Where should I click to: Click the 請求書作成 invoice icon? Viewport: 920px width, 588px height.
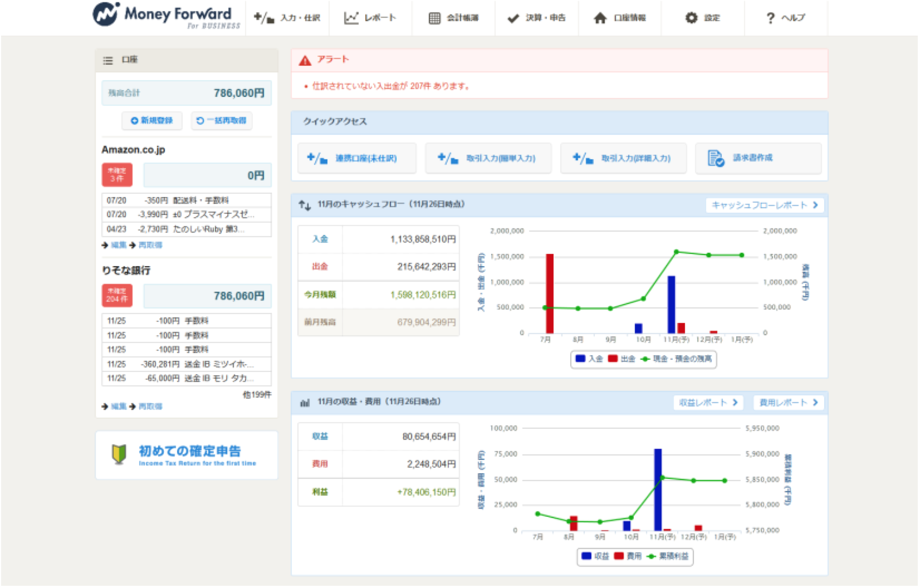pos(716,158)
